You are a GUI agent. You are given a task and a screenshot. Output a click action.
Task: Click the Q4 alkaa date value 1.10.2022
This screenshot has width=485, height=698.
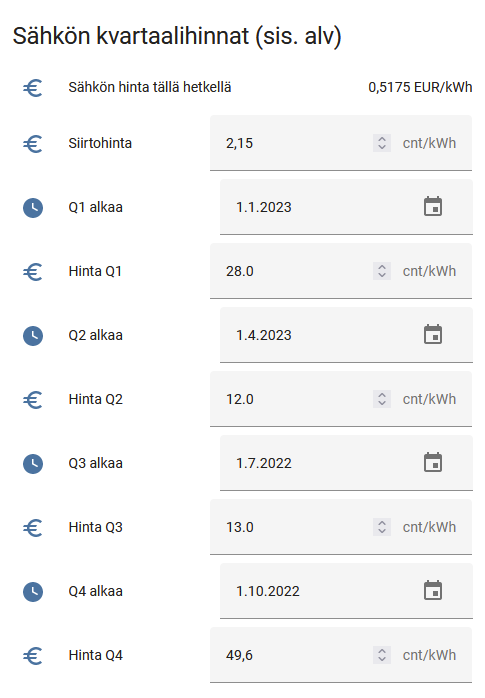(268, 591)
